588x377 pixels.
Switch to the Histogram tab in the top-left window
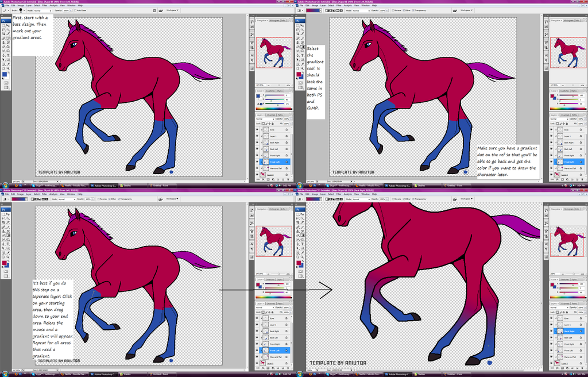pos(274,20)
